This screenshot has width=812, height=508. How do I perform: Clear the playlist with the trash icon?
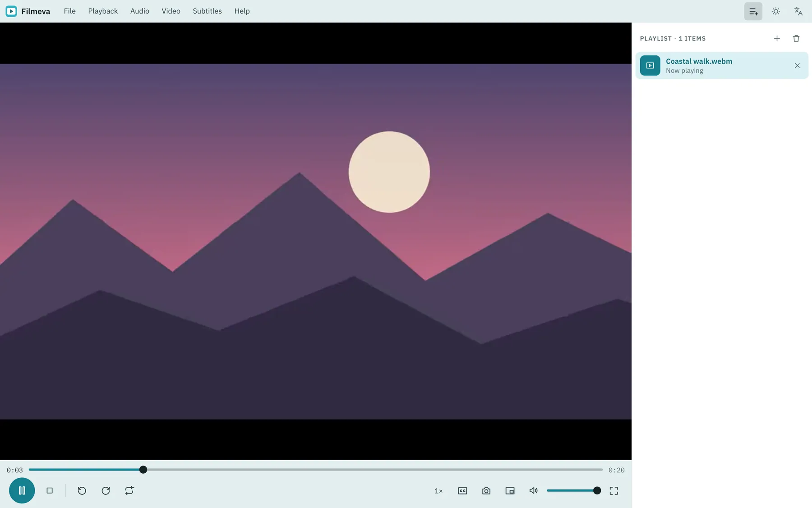(796, 38)
